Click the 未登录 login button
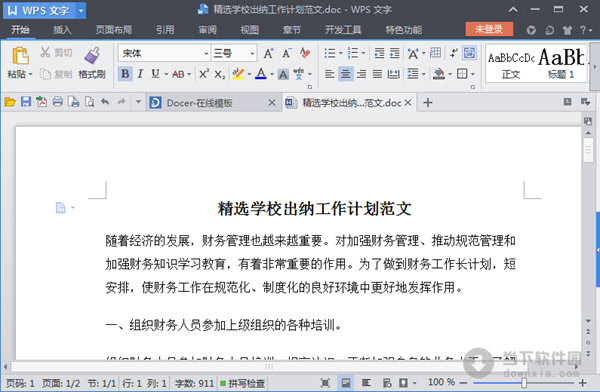This screenshot has height=392, width=600. [x=489, y=29]
